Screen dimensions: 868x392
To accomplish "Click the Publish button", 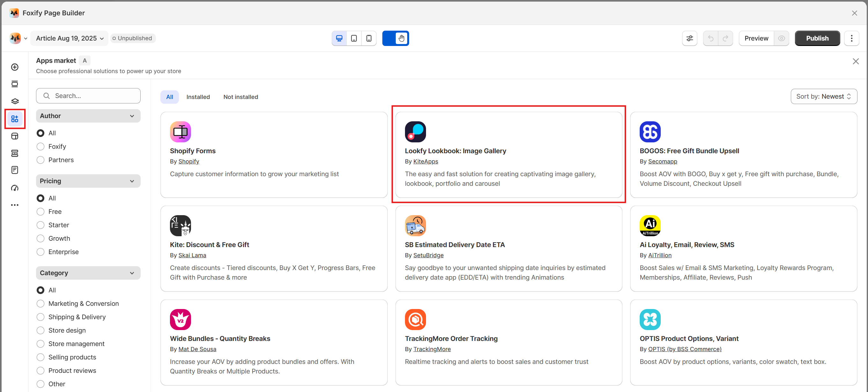I will pos(817,38).
